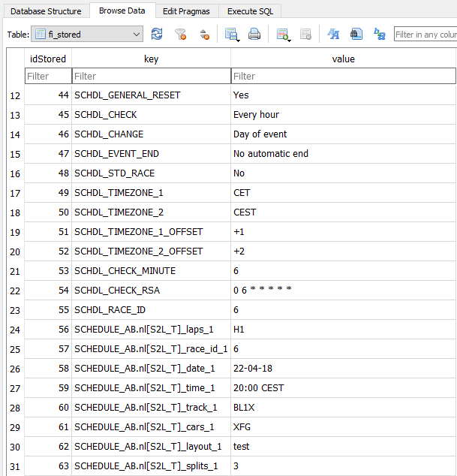The image size is (457, 476).
Task: Expand the arrow beside the save table icon
Action: click(238, 40)
